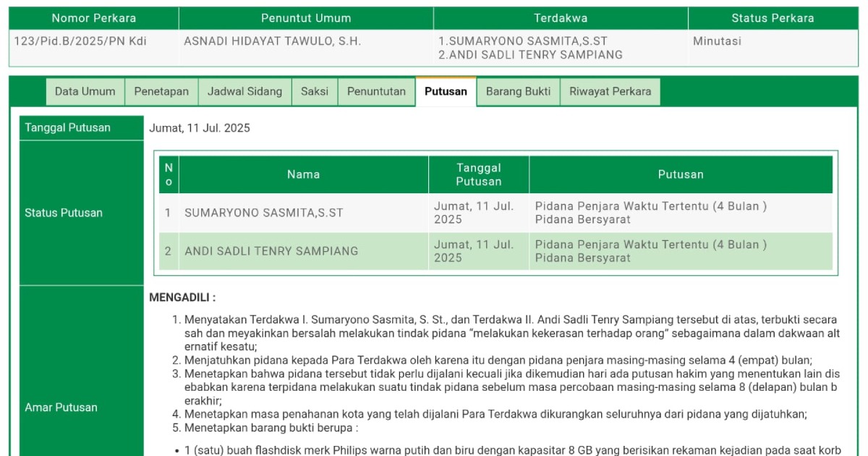This screenshot has height=456, width=868.
Task: Click sentence text for Andi Sadli row
Action: [651, 251]
